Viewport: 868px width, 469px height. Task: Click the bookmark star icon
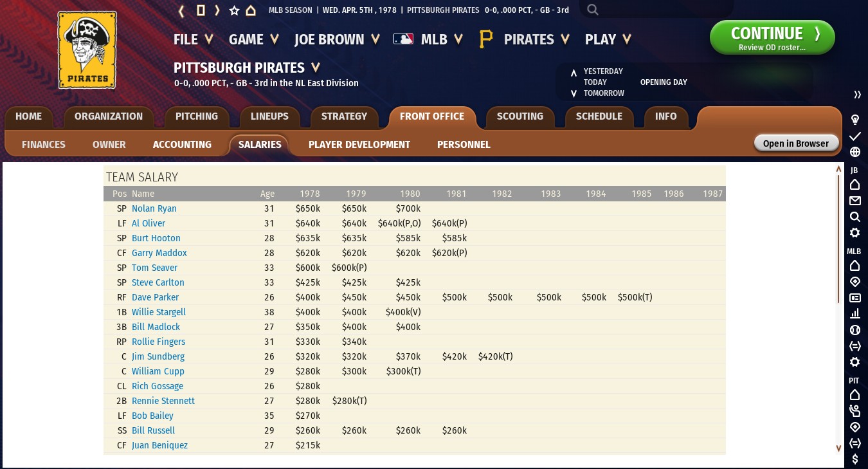(234, 10)
